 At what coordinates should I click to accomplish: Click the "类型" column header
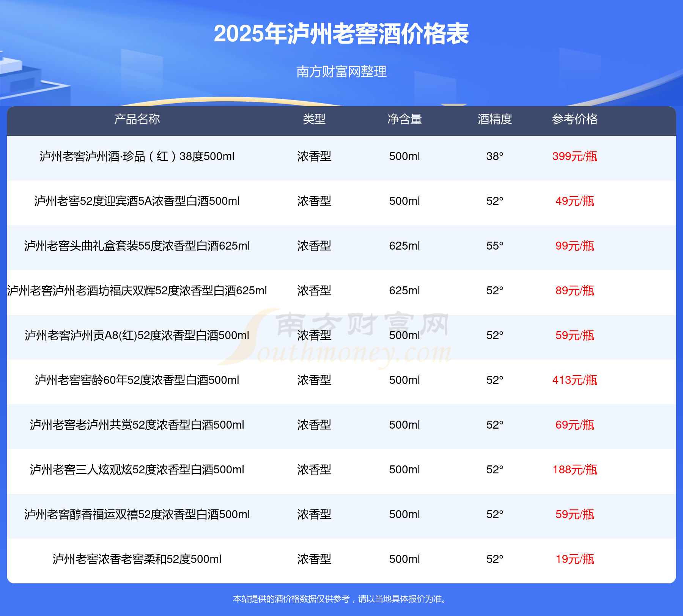tap(314, 119)
